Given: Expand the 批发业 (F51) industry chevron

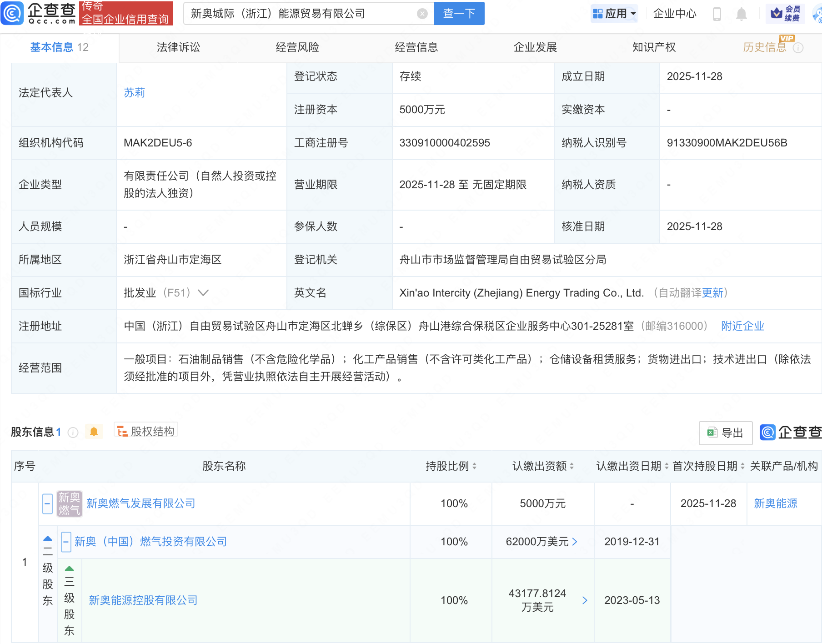Looking at the screenshot, I should click(203, 293).
